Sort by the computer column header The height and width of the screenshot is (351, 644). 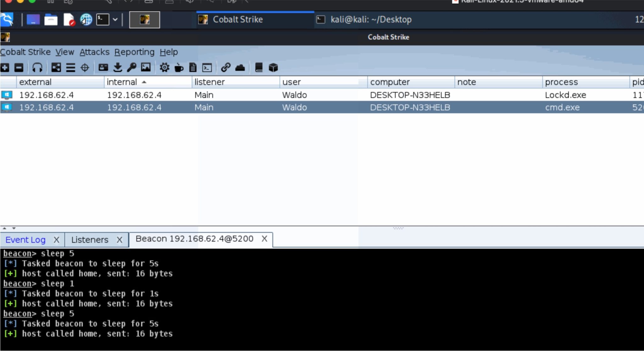point(411,82)
